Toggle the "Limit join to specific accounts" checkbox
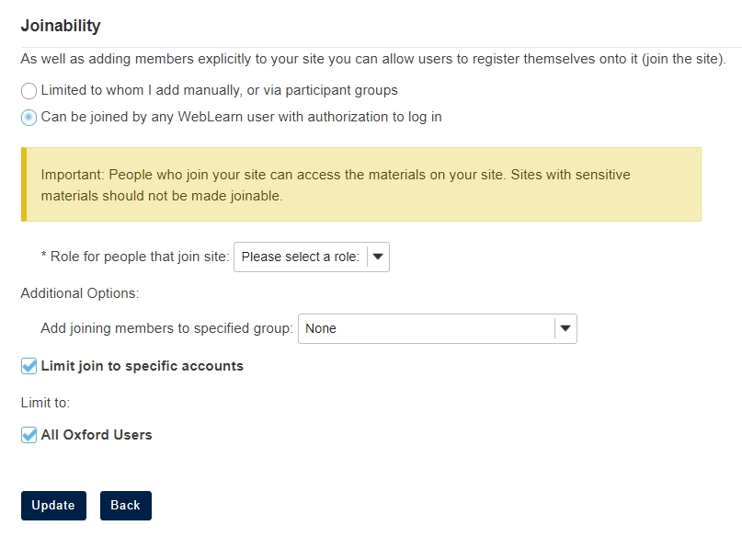The image size is (742, 560). click(29, 367)
